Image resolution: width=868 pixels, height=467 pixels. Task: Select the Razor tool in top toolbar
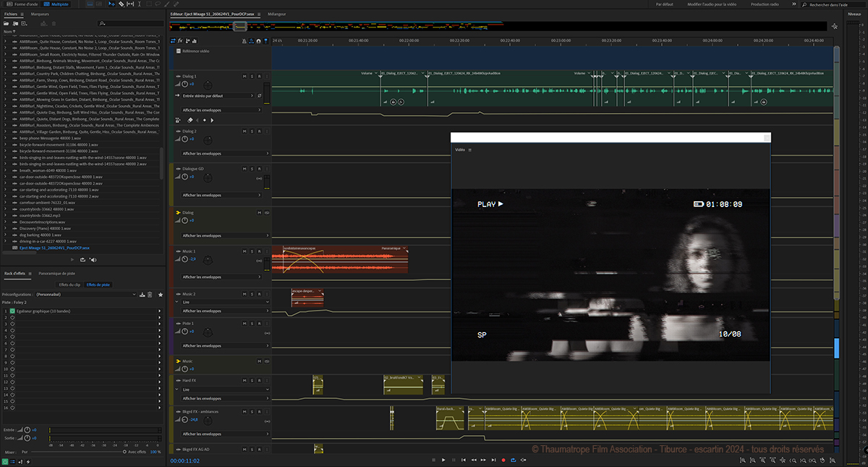(122, 4)
